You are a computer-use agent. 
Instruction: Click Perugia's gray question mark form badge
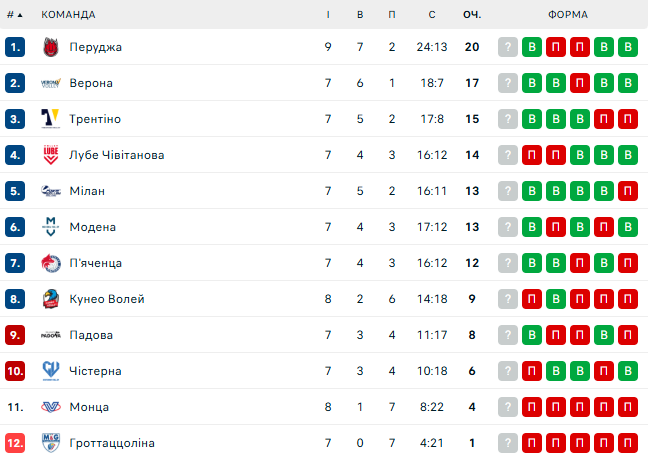pyautogui.click(x=508, y=47)
